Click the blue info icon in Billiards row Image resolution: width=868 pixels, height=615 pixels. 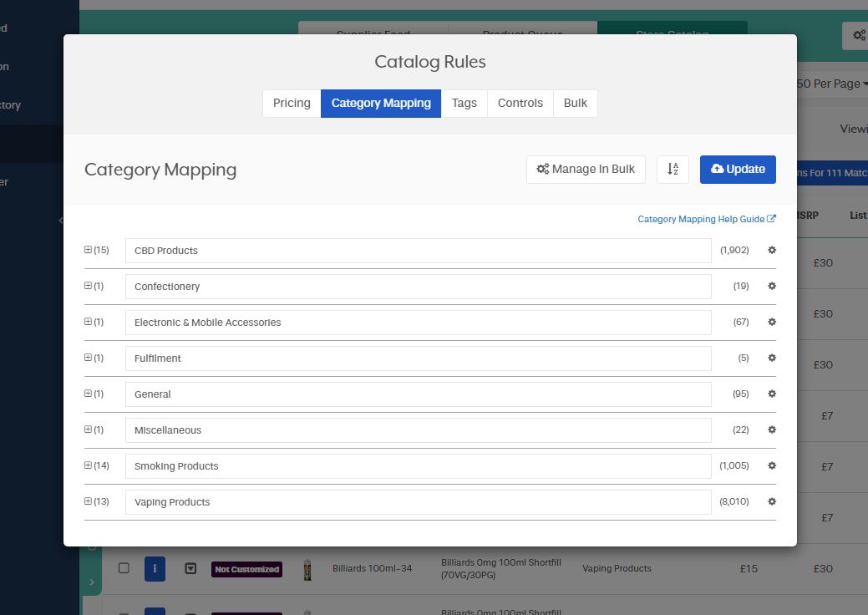155,568
